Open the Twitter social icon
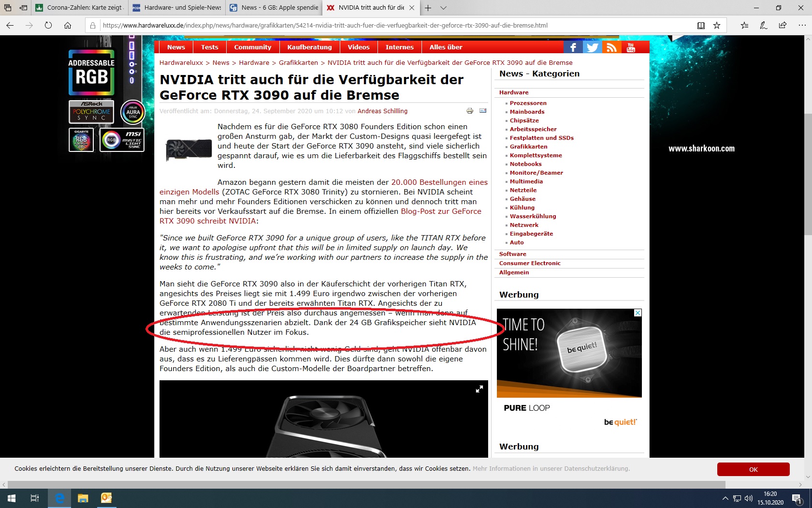This screenshot has height=508, width=812. [592, 47]
